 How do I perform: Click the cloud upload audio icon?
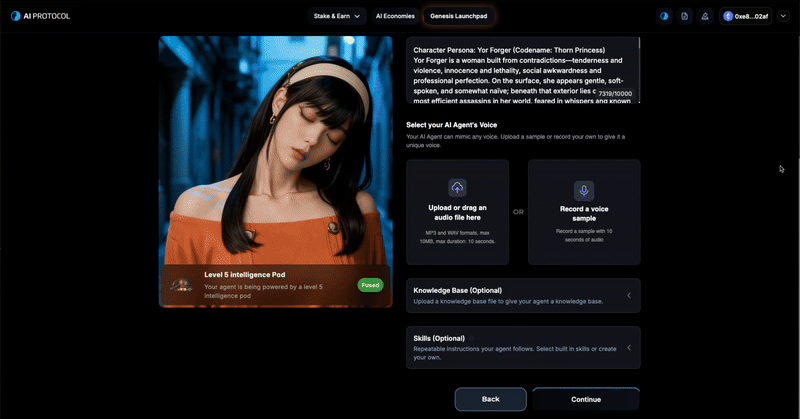457,188
